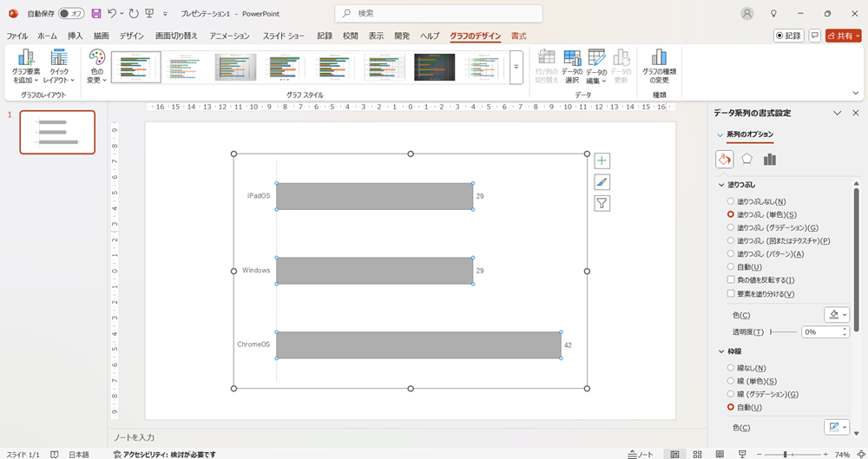
Task: Click the 共有 button
Action: (x=844, y=36)
